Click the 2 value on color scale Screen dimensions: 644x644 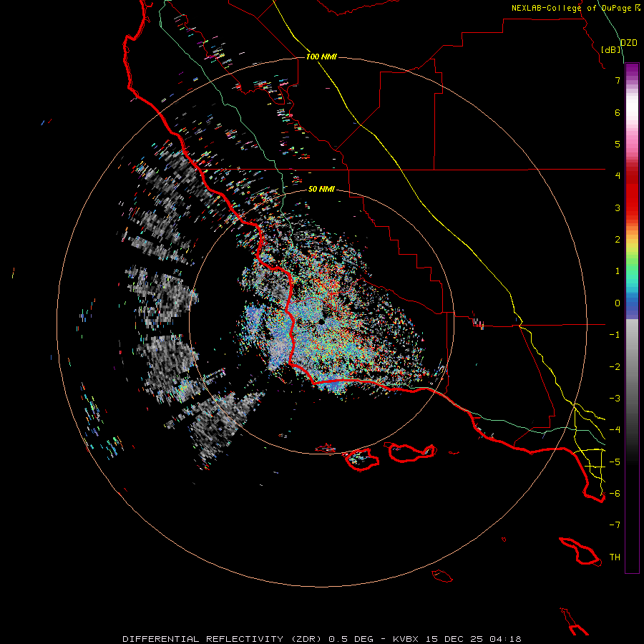pyautogui.click(x=618, y=240)
